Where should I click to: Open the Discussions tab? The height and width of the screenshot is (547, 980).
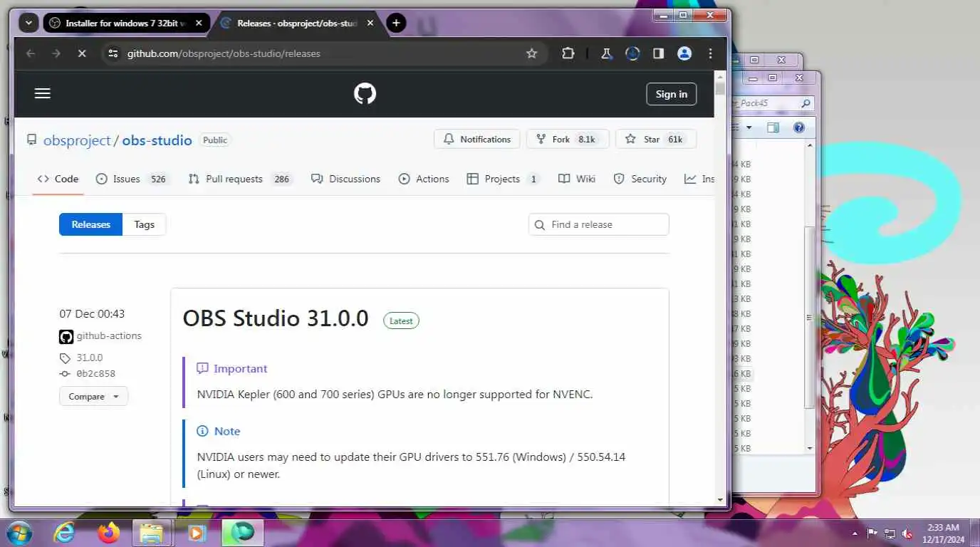click(x=346, y=179)
